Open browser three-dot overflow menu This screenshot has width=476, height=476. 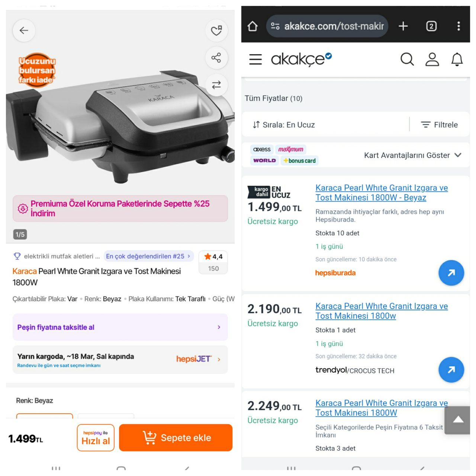coord(459,26)
